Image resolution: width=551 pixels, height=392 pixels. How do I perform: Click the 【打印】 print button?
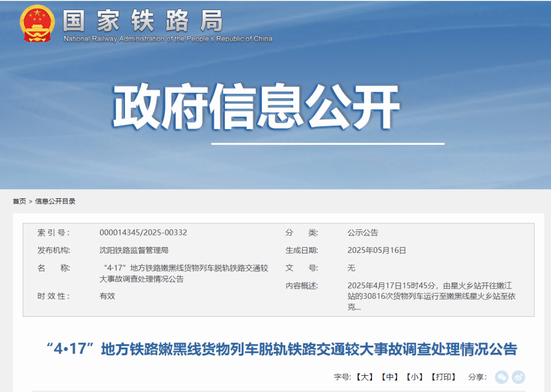click(x=444, y=377)
